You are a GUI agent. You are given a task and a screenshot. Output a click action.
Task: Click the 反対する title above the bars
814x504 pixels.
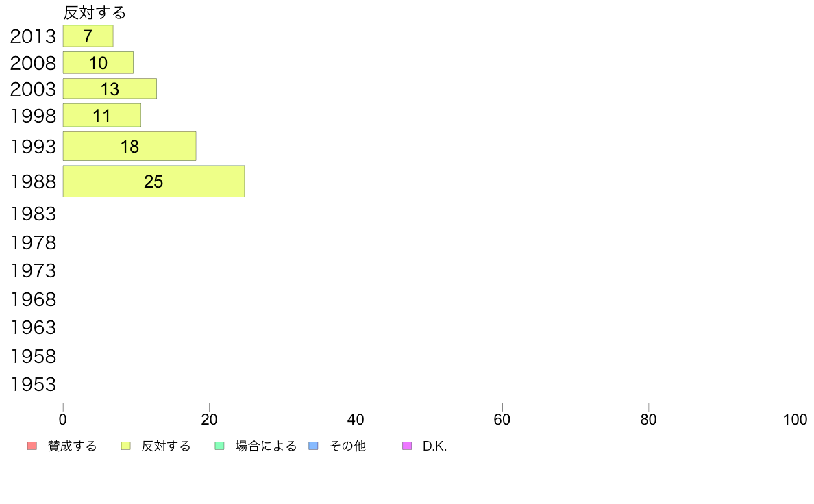point(95,12)
